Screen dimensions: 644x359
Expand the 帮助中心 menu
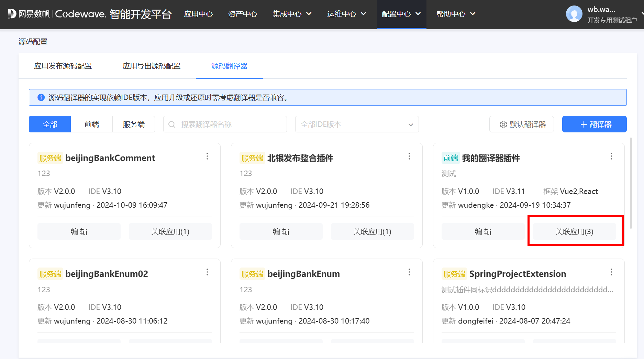[x=456, y=14]
